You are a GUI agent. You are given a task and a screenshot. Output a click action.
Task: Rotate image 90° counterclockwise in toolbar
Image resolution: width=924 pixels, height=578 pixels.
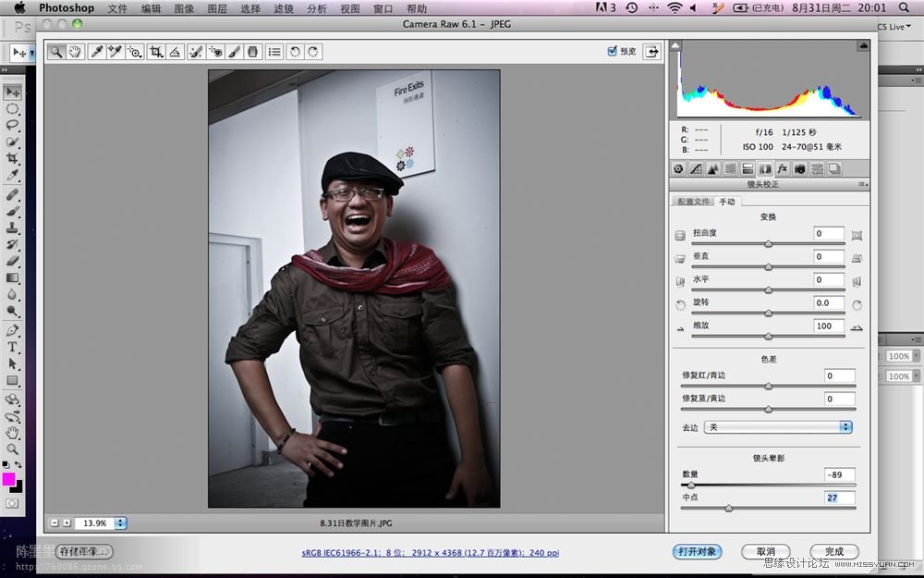click(x=295, y=52)
